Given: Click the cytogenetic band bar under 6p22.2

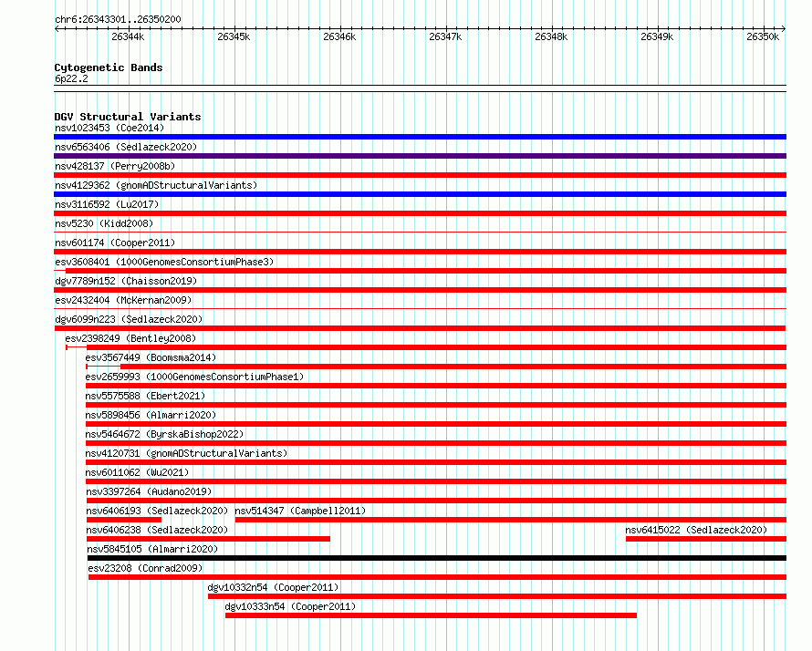Looking at the screenshot, I should click(x=420, y=88).
